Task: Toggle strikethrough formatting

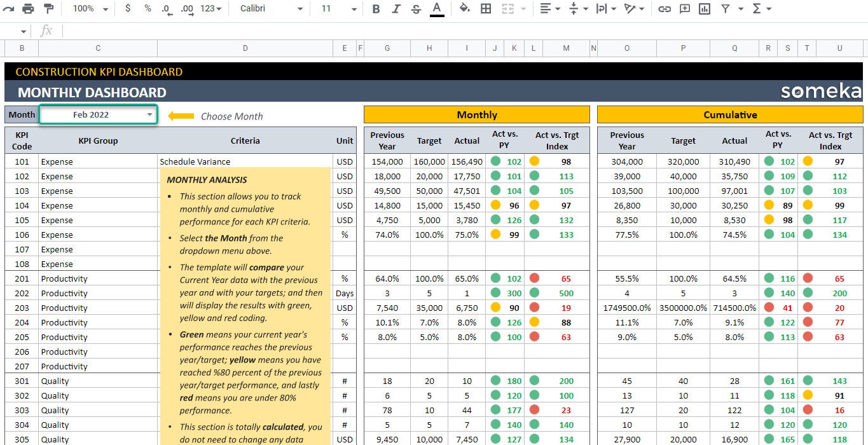Action: click(415, 9)
